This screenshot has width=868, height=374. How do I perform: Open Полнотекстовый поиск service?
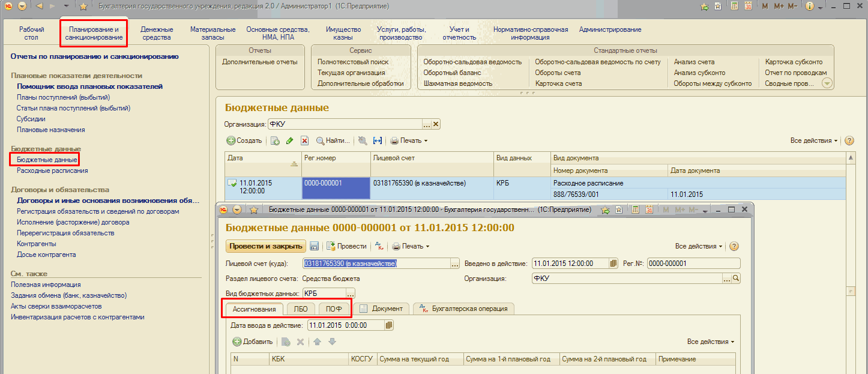pos(353,62)
